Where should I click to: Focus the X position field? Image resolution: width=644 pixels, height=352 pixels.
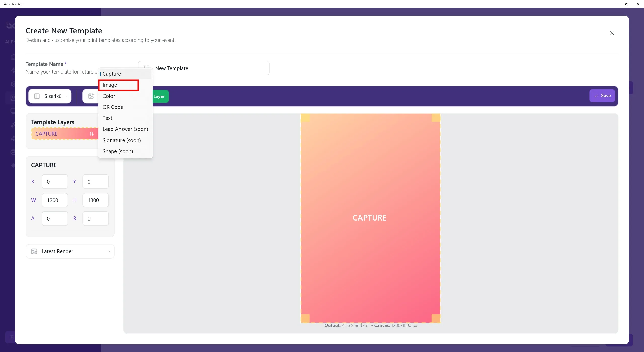(x=55, y=182)
